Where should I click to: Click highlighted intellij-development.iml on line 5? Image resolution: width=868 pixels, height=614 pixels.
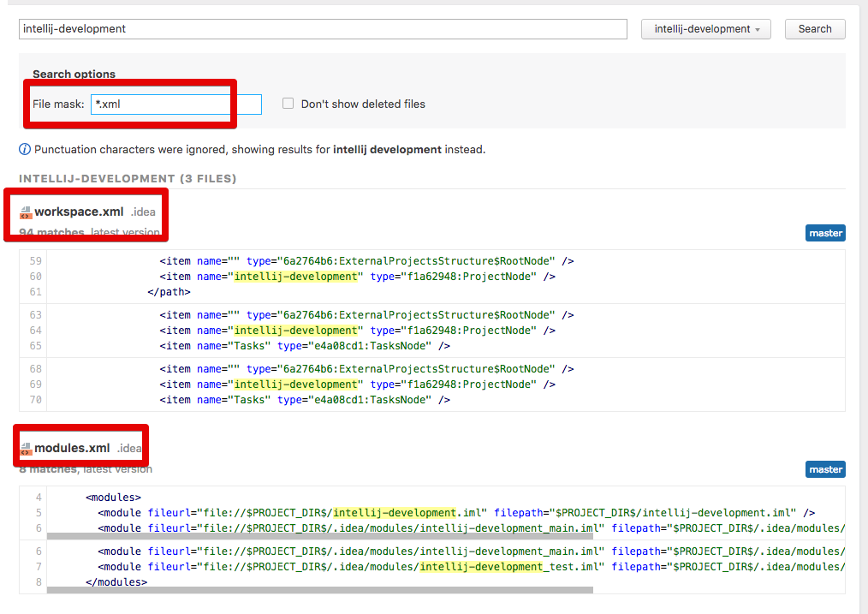[x=395, y=513]
